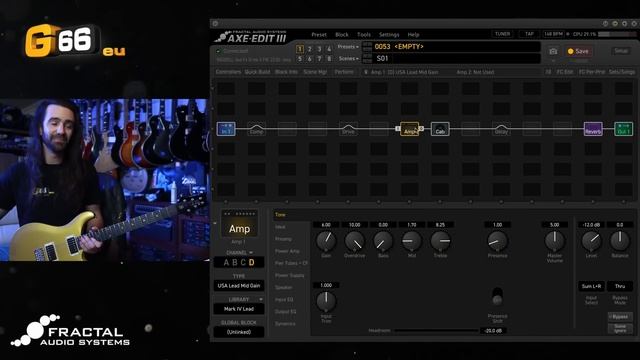Click the TUNER button
The height and width of the screenshot is (360, 640).
(x=502, y=34)
